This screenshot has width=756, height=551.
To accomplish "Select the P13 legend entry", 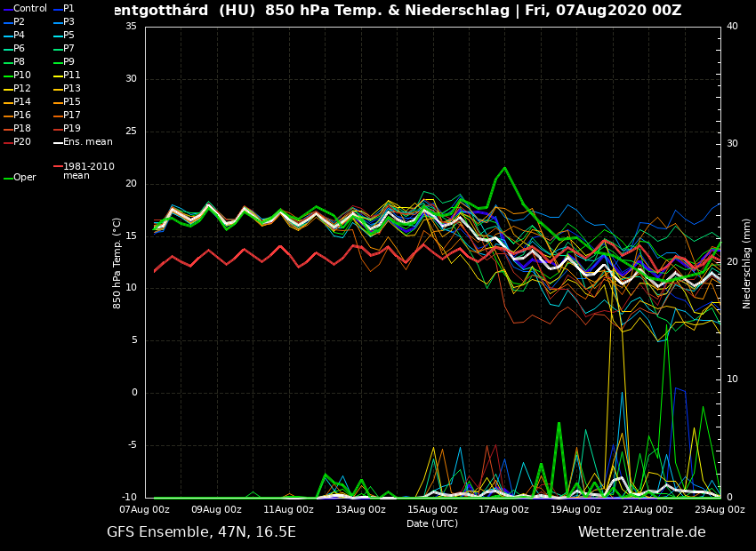I will (x=71, y=89).
